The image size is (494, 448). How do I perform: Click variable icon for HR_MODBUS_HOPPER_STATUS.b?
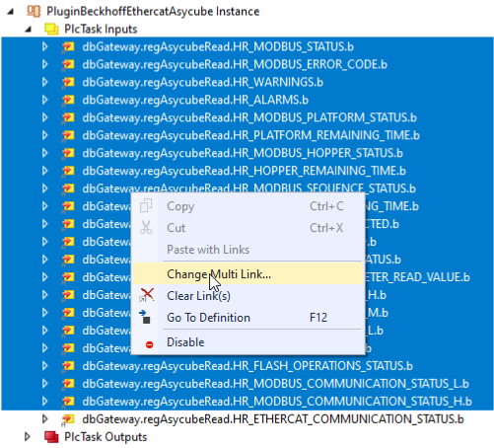(68, 153)
